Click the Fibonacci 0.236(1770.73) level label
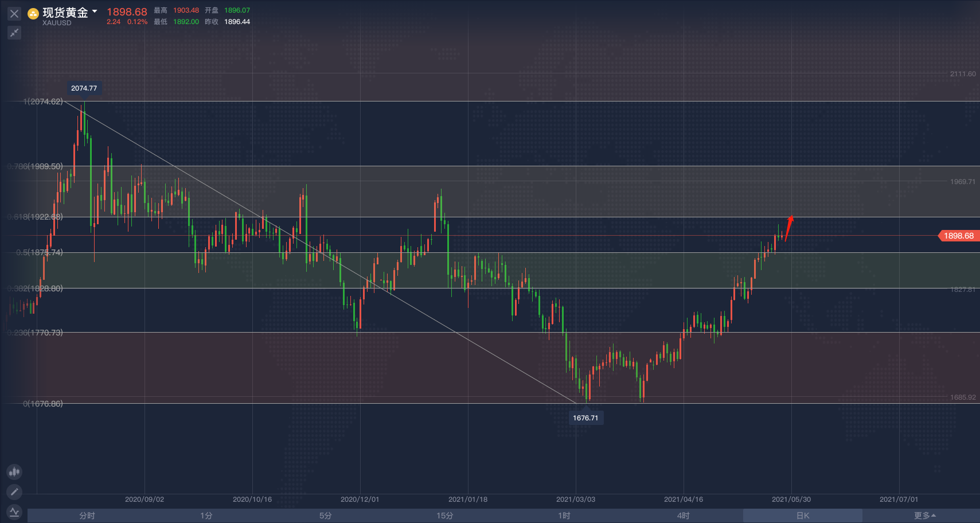This screenshot has height=523, width=980. [36, 333]
